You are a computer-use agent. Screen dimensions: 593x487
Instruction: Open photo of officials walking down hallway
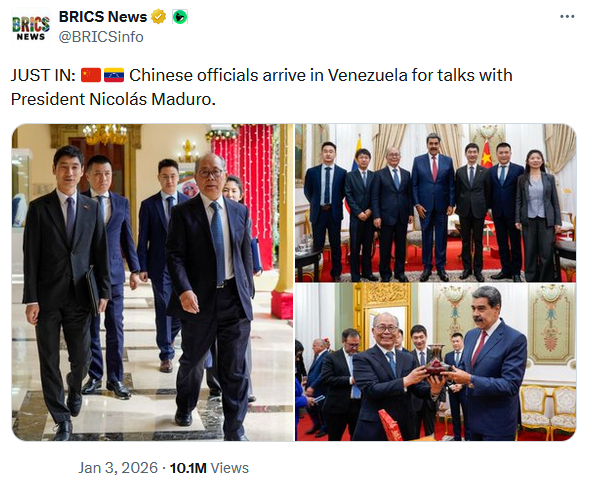pos(153,282)
